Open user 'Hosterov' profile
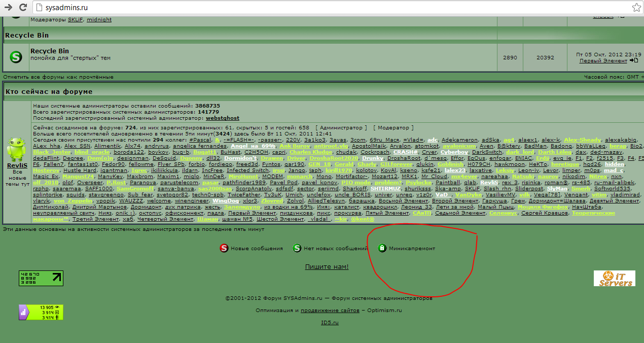Screen dimensions: 644x343 pos(46,170)
